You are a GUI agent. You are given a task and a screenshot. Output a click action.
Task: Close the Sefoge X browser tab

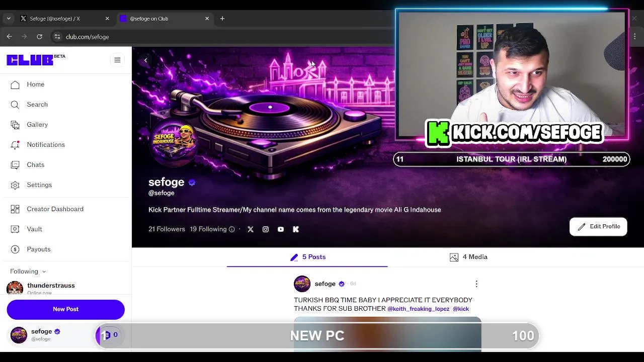click(107, 19)
